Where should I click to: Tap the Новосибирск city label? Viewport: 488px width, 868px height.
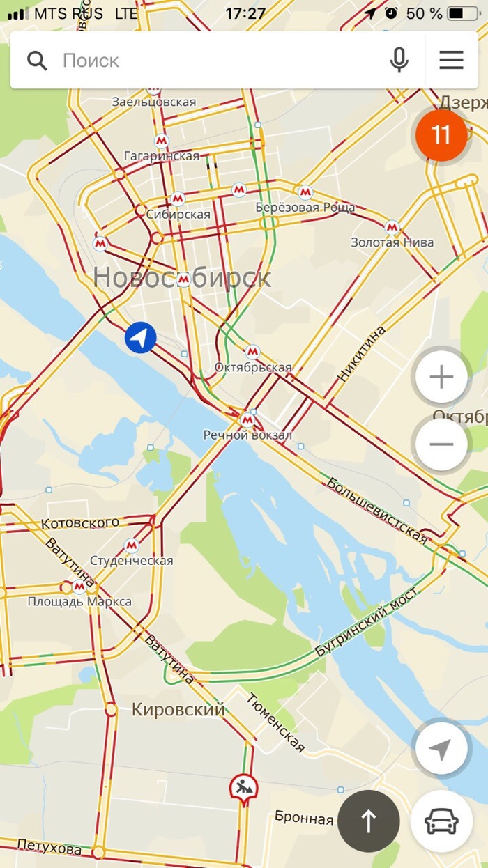pos(182,278)
